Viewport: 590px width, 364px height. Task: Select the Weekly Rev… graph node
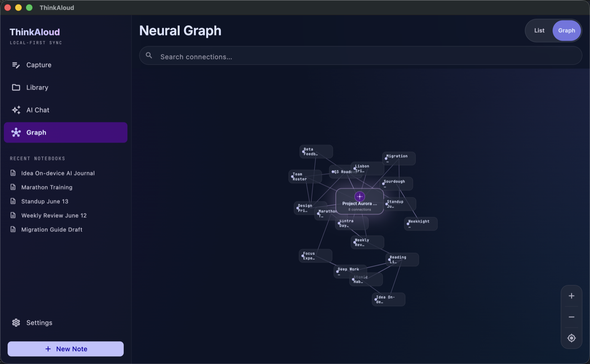pos(367,242)
